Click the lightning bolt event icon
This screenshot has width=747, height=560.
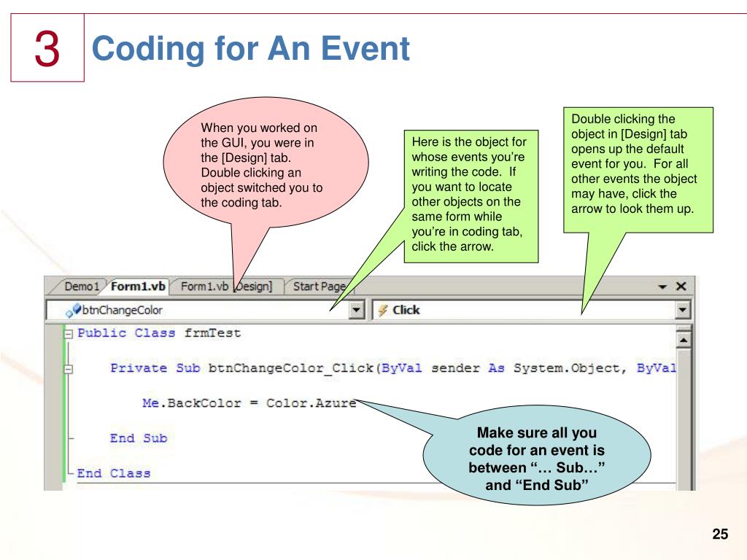point(382,311)
